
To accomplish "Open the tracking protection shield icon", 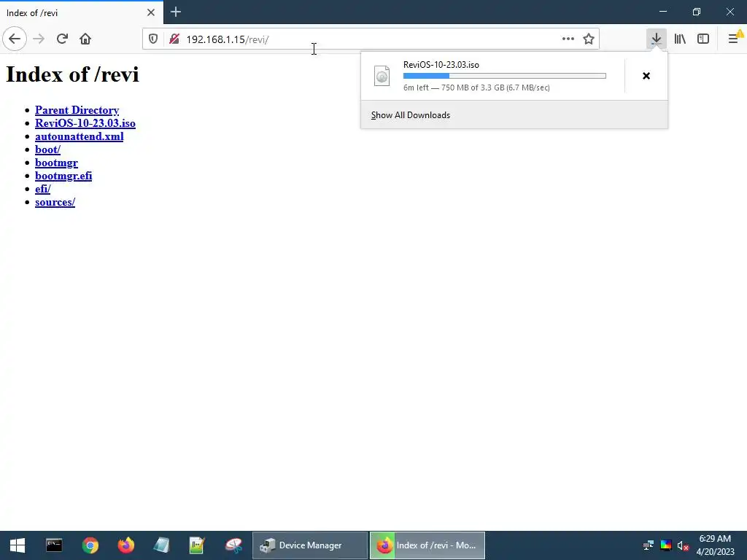I will [x=153, y=39].
